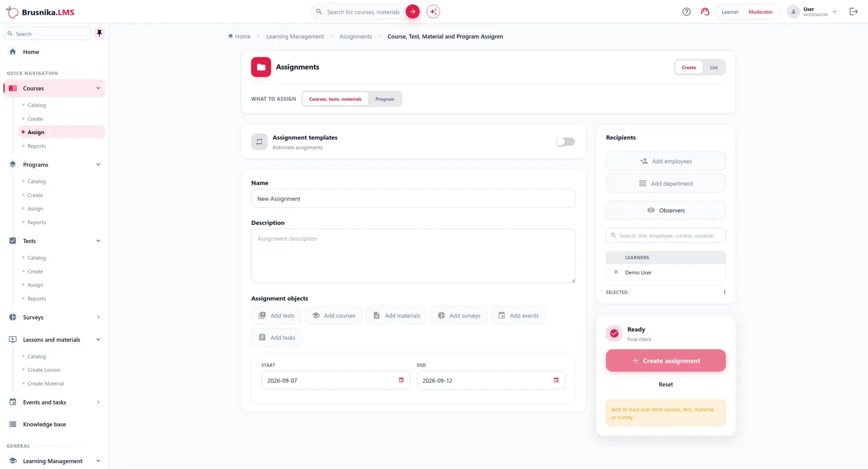This screenshot has height=469, width=868.
Task: Click the Reset button
Action: click(665, 385)
